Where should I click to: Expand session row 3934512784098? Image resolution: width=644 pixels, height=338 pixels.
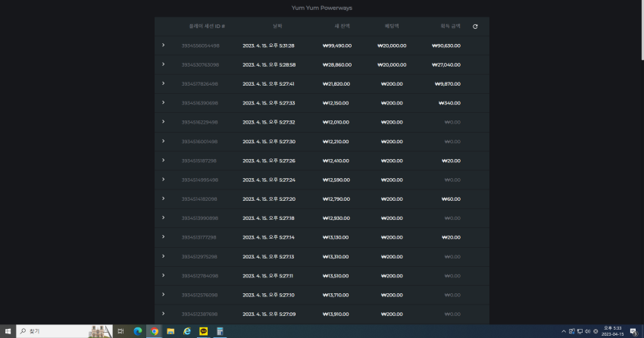tap(163, 276)
